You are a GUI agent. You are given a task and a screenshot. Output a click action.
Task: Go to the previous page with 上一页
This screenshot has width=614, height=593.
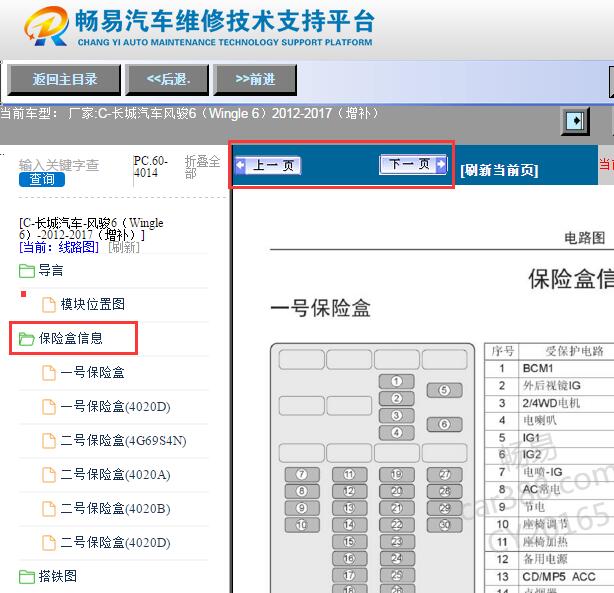268,165
